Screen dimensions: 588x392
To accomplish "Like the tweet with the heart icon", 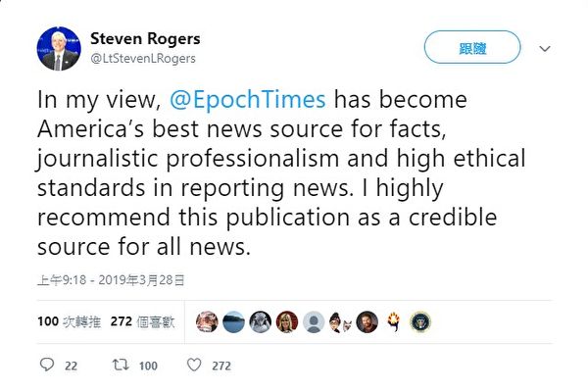I will (x=194, y=366).
